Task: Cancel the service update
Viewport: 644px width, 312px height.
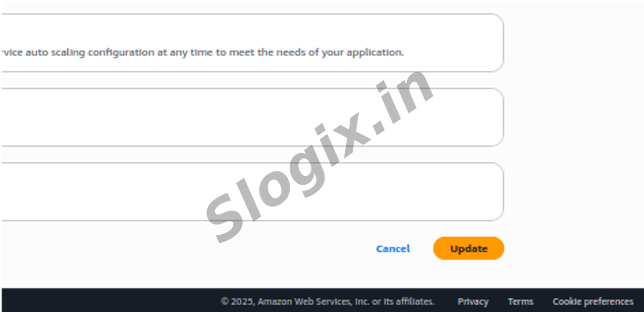Action: 393,249
